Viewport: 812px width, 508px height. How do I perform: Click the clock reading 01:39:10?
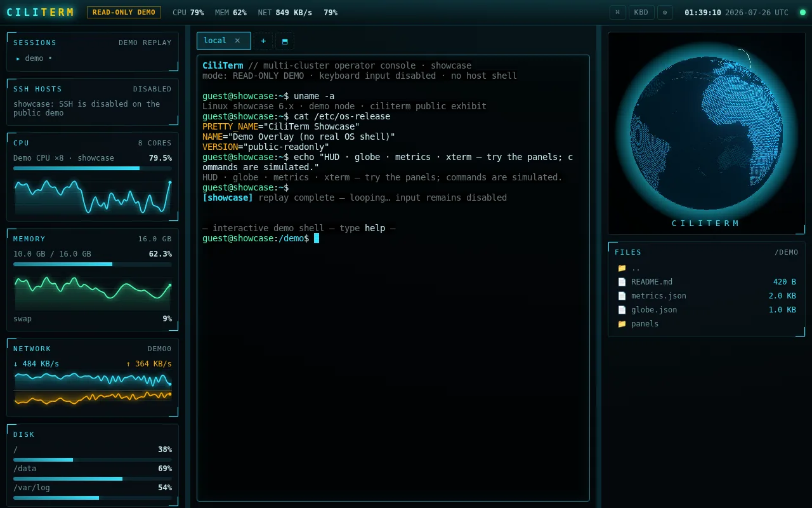703,13
